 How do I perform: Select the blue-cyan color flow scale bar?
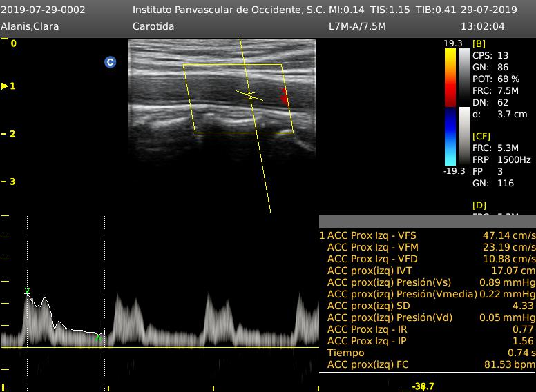pos(450,137)
